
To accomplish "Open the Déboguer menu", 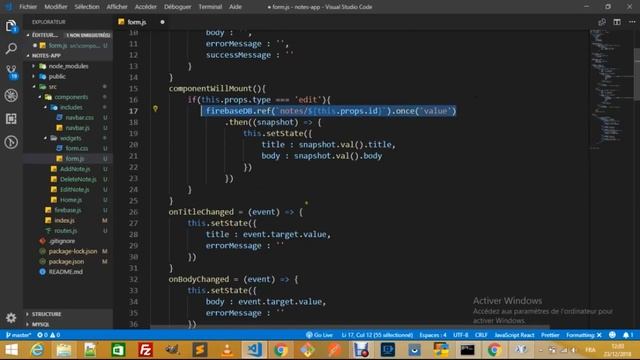I will point(178,7).
